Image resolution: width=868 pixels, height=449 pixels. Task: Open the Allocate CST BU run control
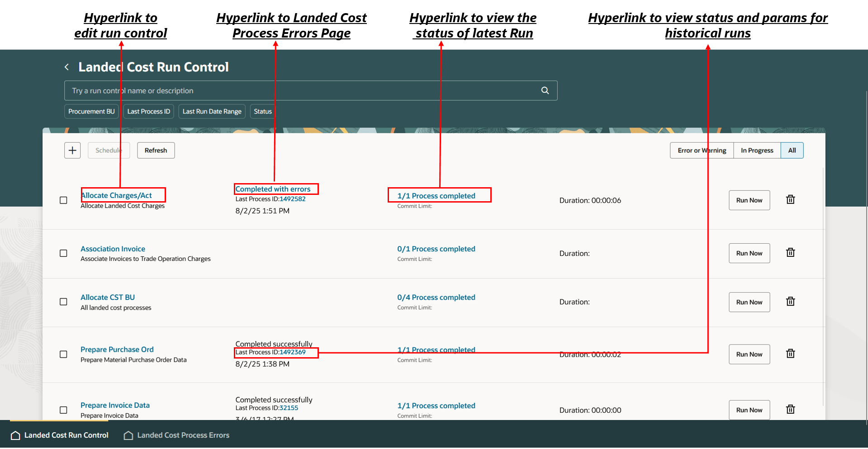(x=108, y=297)
